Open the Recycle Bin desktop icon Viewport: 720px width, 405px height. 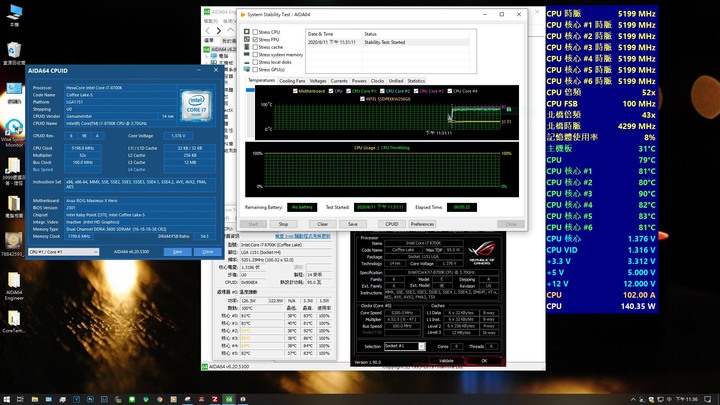coord(14,54)
